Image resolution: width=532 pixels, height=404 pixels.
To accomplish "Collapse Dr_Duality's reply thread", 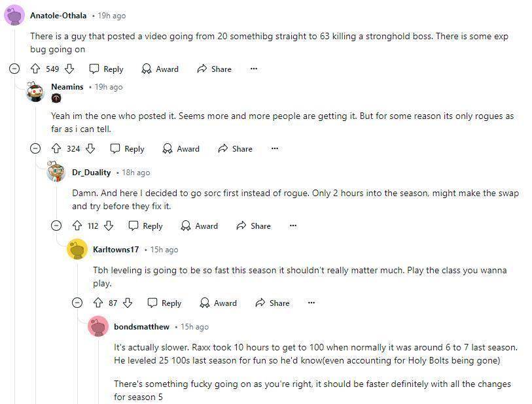I will click(x=56, y=226).
